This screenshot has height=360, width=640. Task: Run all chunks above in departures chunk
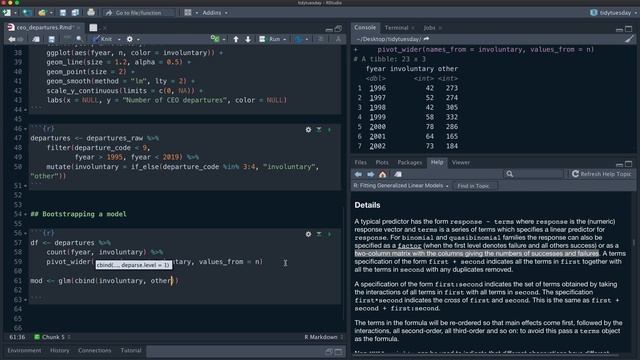[319, 130]
